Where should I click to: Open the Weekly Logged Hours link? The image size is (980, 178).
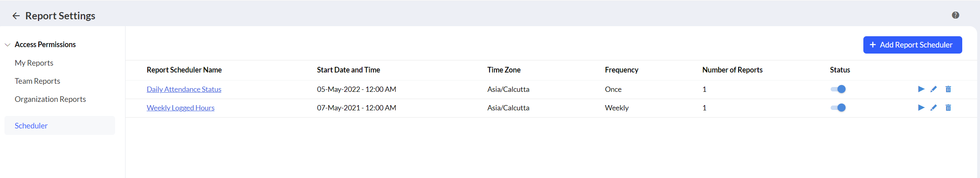pos(180,108)
